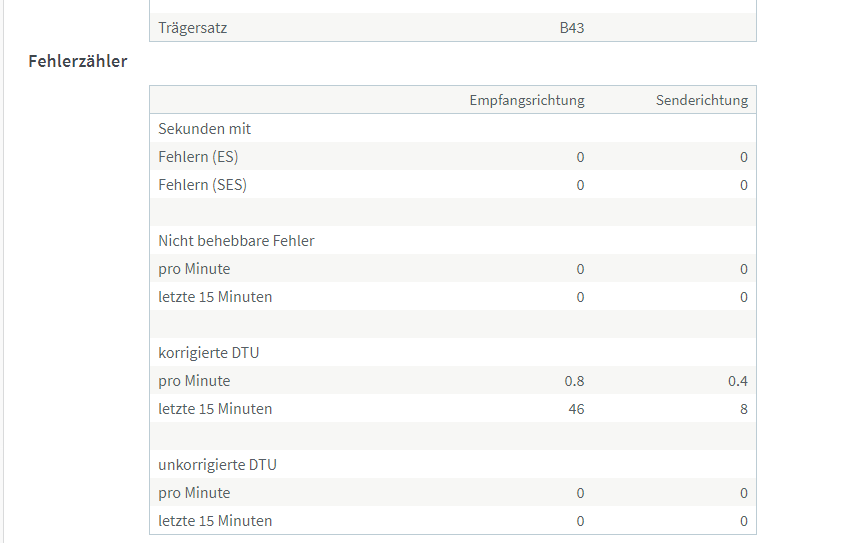Click the Fehlerzähler section heading

[78, 61]
